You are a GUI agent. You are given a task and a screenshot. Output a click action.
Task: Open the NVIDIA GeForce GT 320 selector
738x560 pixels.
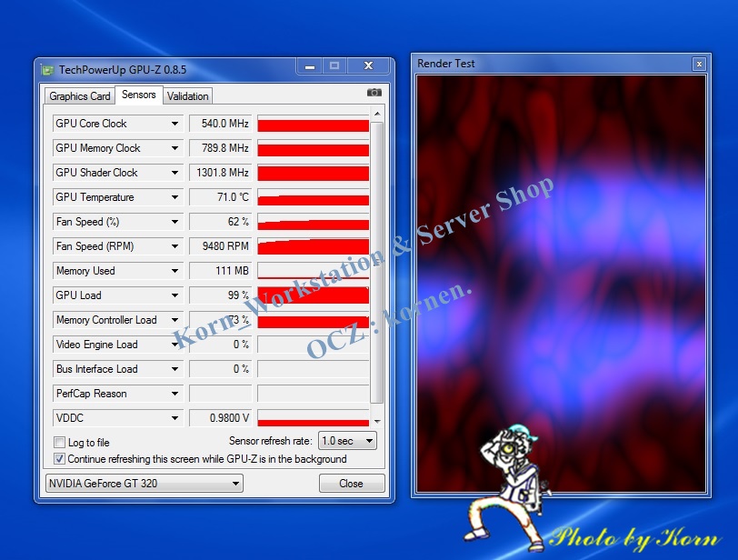coord(144,484)
